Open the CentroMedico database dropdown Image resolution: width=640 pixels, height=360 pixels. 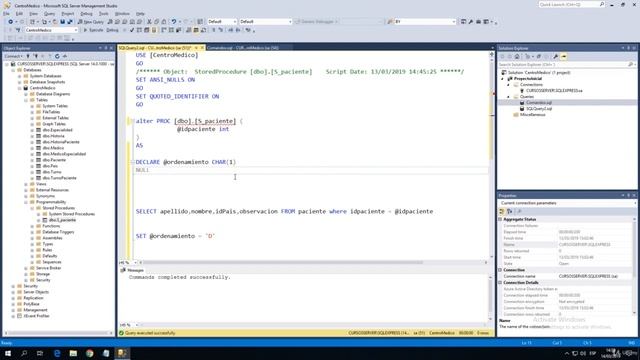point(51,30)
